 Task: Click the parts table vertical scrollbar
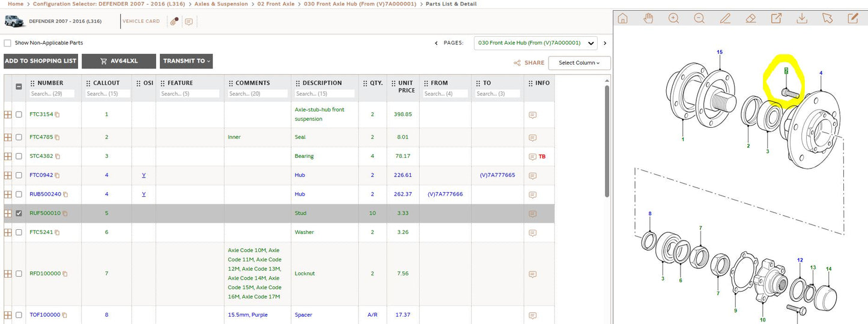[x=607, y=141]
